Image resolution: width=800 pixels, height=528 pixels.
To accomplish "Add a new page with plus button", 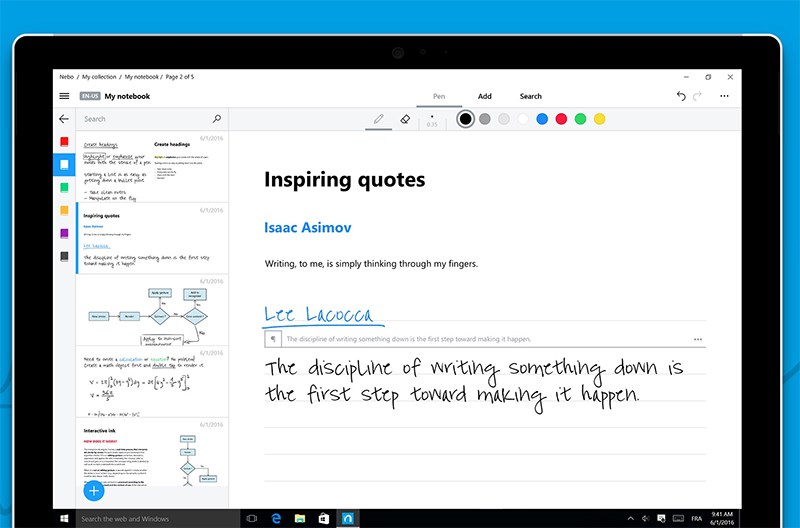I will 94,491.
